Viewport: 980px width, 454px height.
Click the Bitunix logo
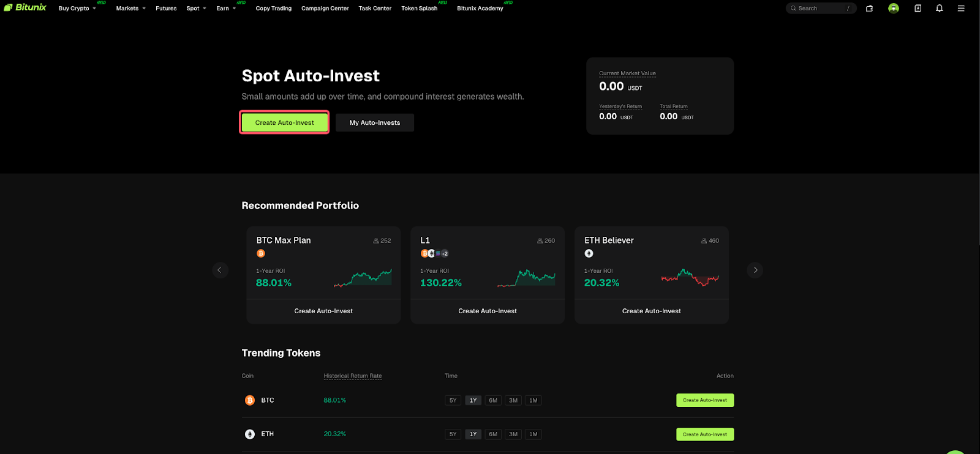25,7
